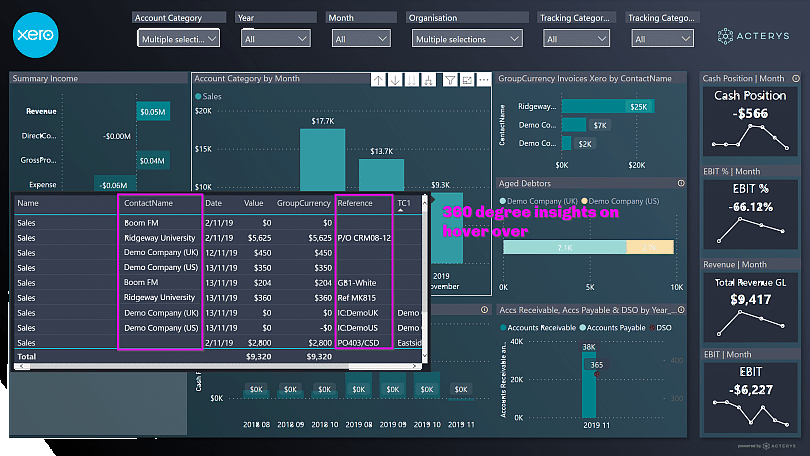810x456 pixels.
Task: Click reference cell GB1-White
Action: (357, 283)
